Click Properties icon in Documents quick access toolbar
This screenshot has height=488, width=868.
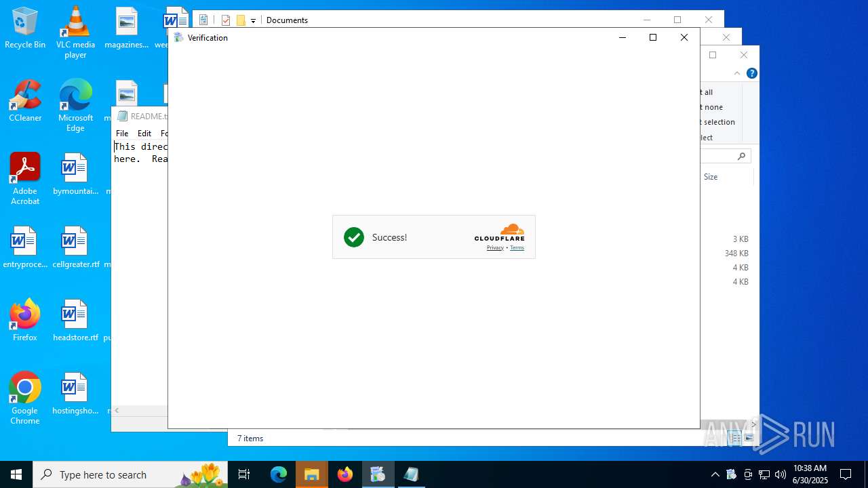(x=226, y=20)
